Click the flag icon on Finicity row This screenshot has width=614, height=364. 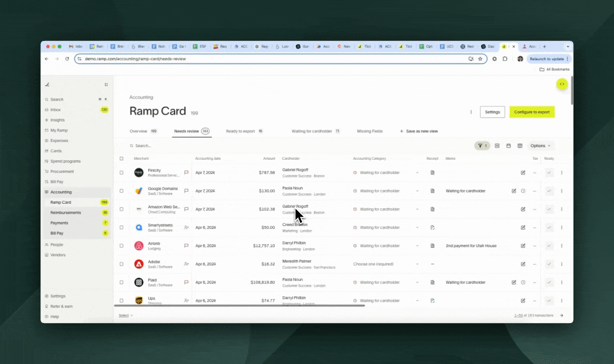(187, 172)
